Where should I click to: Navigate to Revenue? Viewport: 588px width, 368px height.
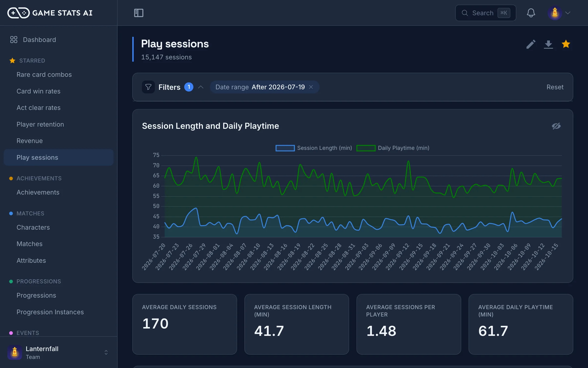(x=59, y=141)
